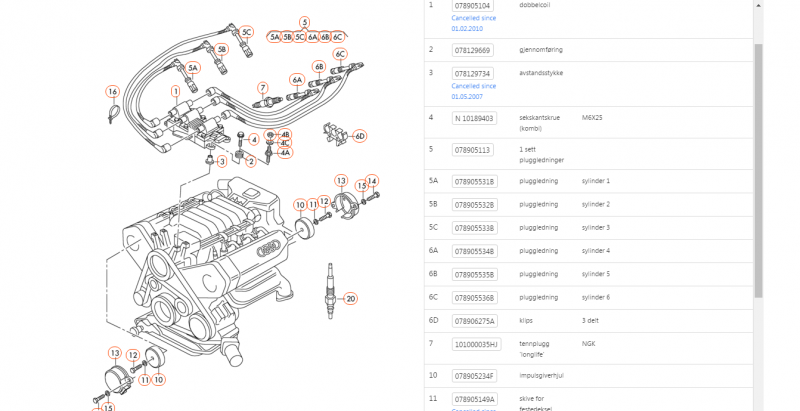Image resolution: width=800 pixels, height=411 pixels.
Task: Click callout 1 on the ignition coil
Action: [175, 91]
